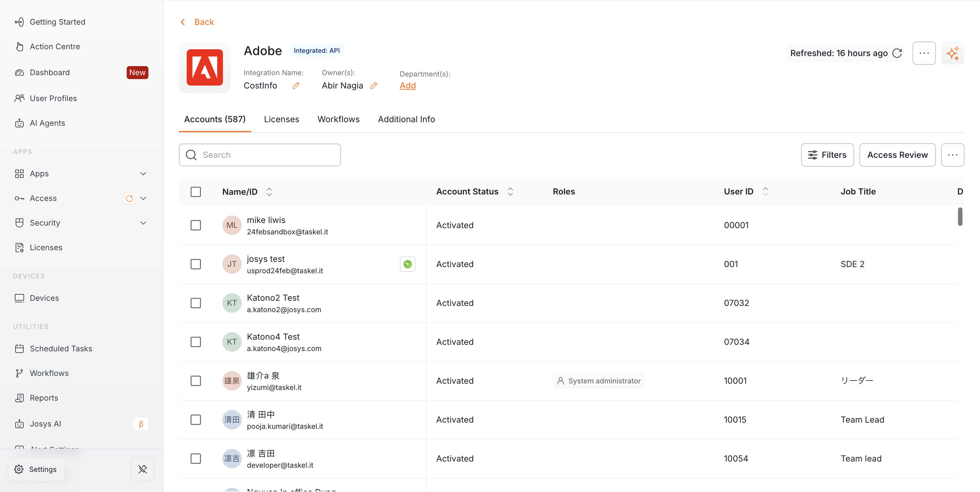980x492 pixels.
Task: Sort by User ID column arrows
Action: pyautogui.click(x=765, y=192)
